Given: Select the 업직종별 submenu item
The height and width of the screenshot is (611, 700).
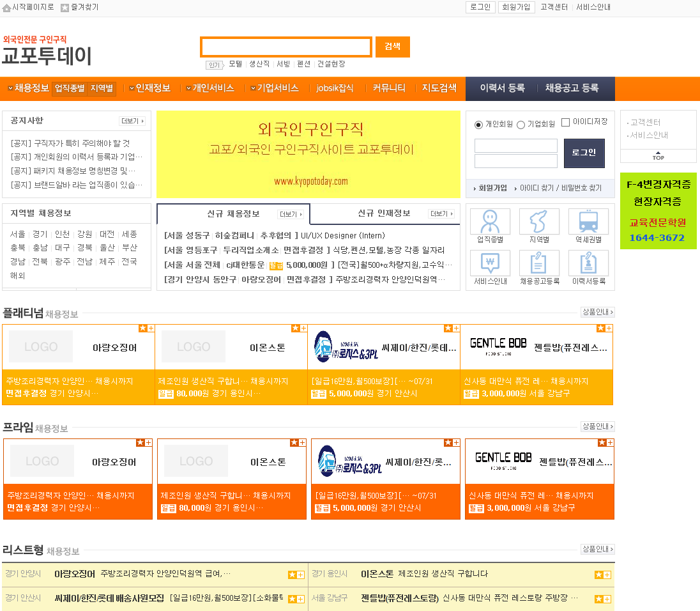Looking at the screenshot, I should [70, 88].
